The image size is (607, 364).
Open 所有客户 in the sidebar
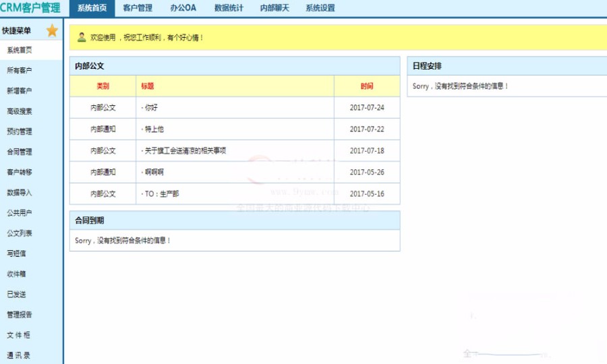coord(20,70)
